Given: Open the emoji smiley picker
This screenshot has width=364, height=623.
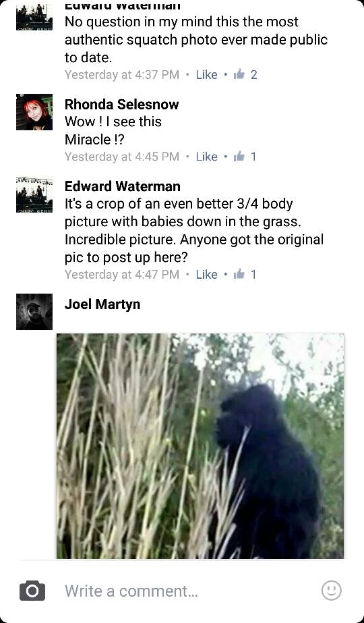Looking at the screenshot, I should (332, 591).
